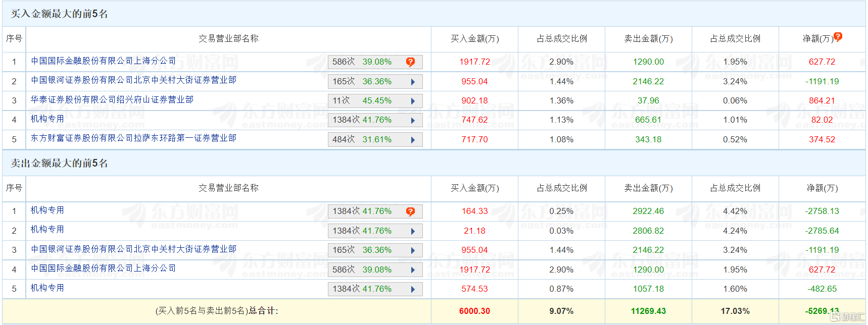Expand the arrow in the 机构专用 row with 747.62
The image size is (868, 325).
point(413,121)
